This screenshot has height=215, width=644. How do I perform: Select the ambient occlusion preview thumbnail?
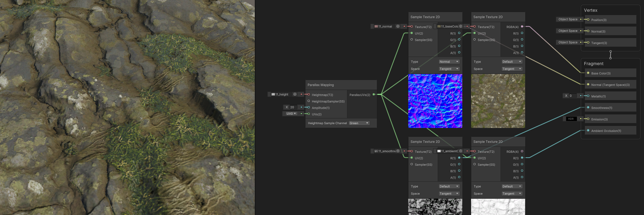click(498, 207)
